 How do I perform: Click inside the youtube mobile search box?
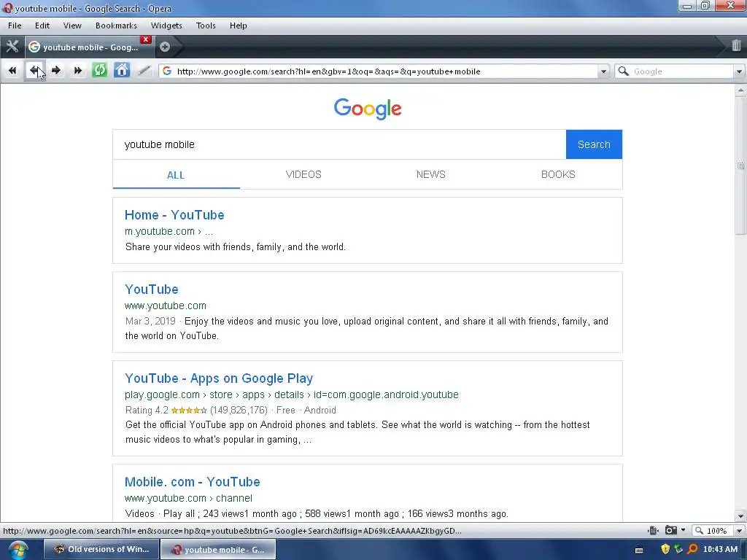pyautogui.click(x=339, y=144)
